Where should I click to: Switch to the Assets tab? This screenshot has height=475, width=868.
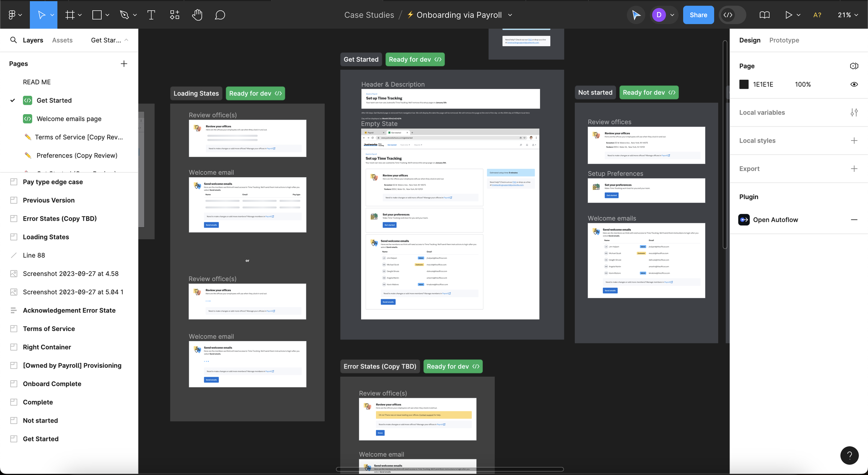[62, 40]
